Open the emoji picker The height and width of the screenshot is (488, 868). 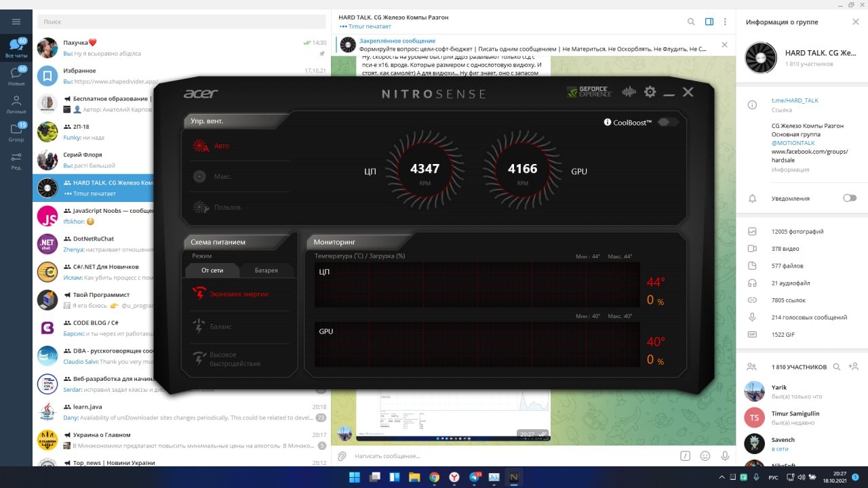tap(705, 456)
